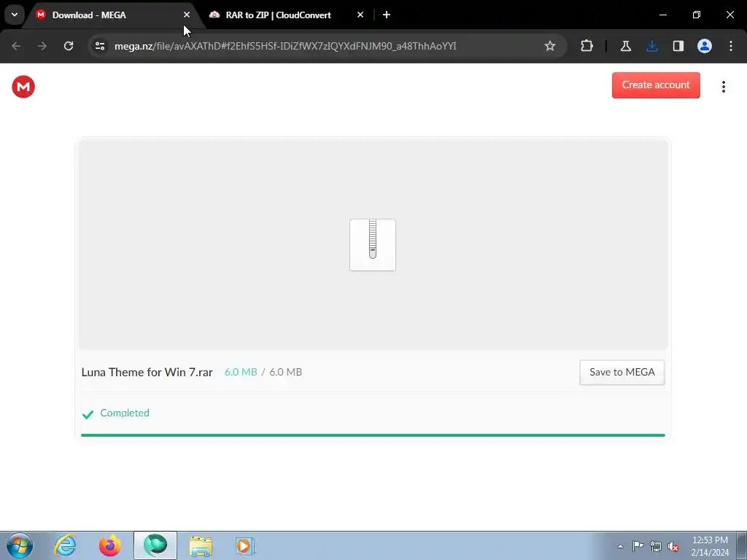Open the Chrome three-dot menu
This screenshot has height=560, width=747.
731,46
